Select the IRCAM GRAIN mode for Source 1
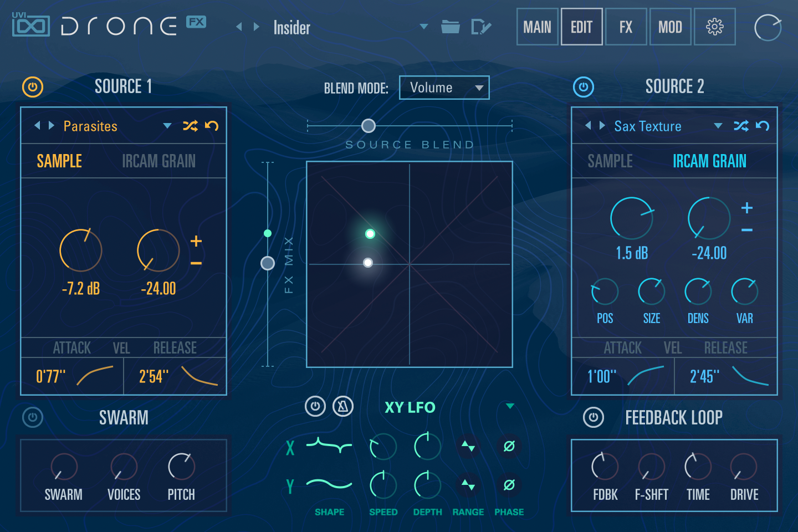This screenshot has width=798, height=532. (158, 161)
